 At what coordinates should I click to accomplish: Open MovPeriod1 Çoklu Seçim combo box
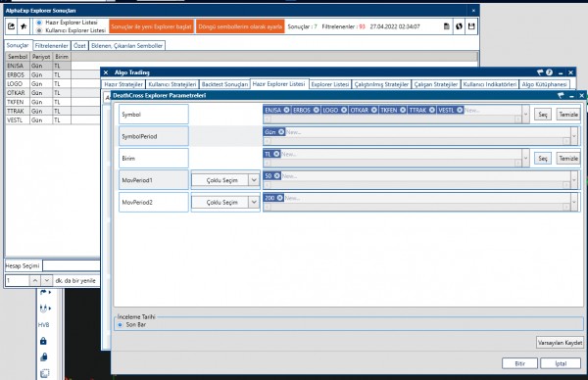pos(225,180)
